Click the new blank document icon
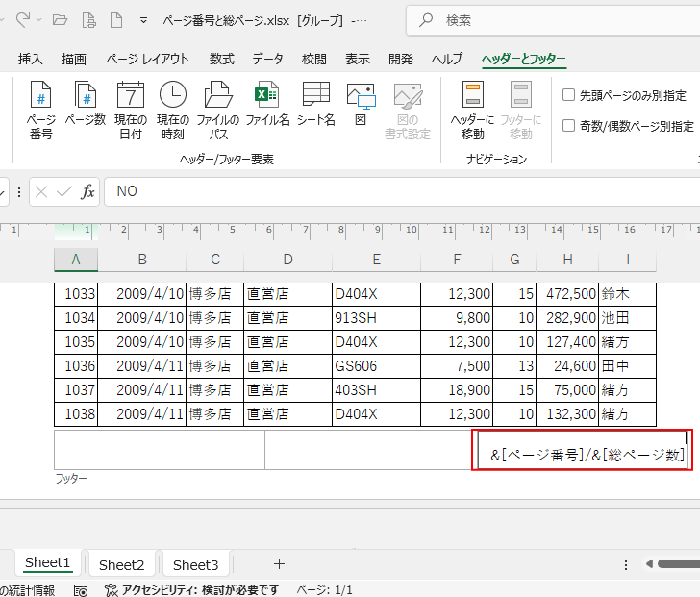 (x=116, y=20)
